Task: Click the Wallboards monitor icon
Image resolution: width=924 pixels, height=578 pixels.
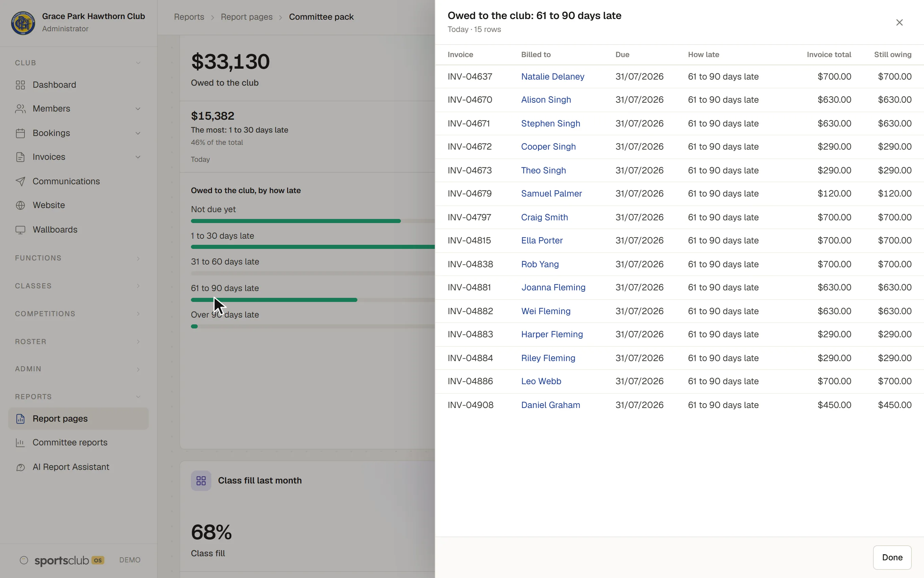Action: pos(20,230)
